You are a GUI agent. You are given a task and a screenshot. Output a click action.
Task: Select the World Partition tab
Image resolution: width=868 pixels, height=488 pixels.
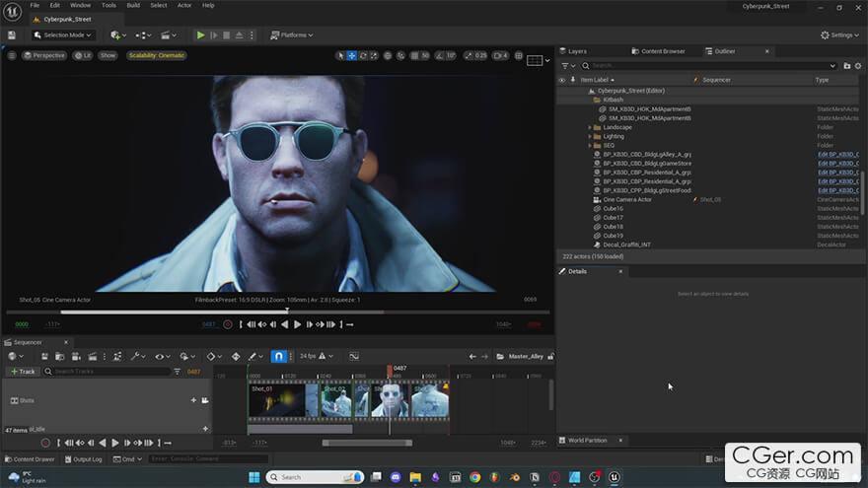tap(587, 441)
